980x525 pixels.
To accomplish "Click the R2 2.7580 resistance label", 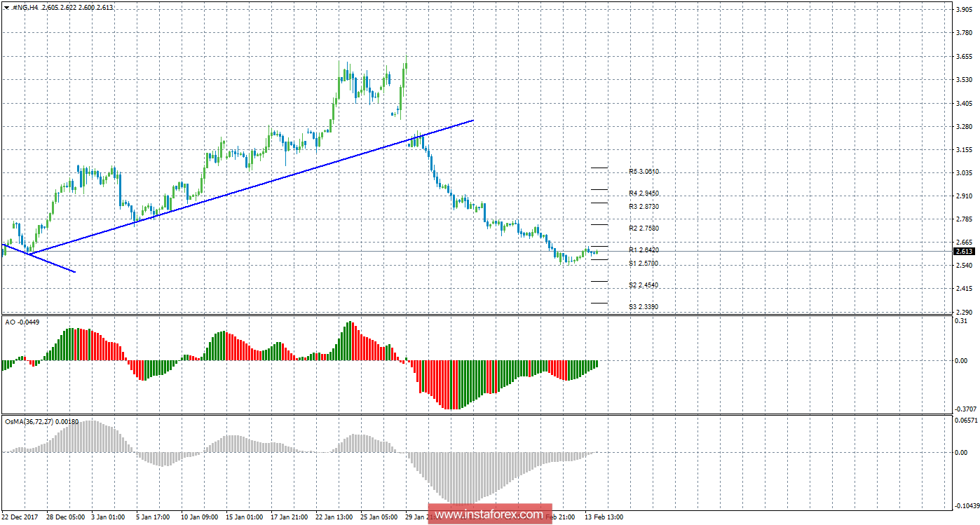I will pyautogui.click(x=644, y=228).
